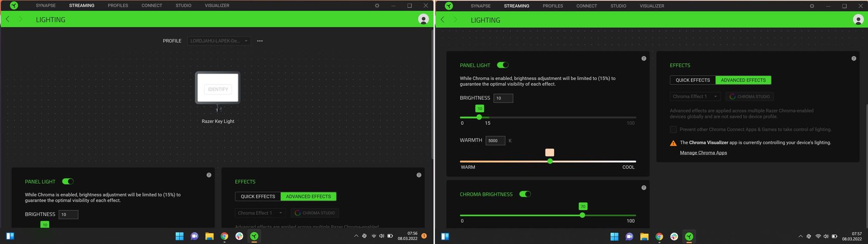Open Visualizer tab in right window
This screenshot has height=244, width=868.
point(652,6)
